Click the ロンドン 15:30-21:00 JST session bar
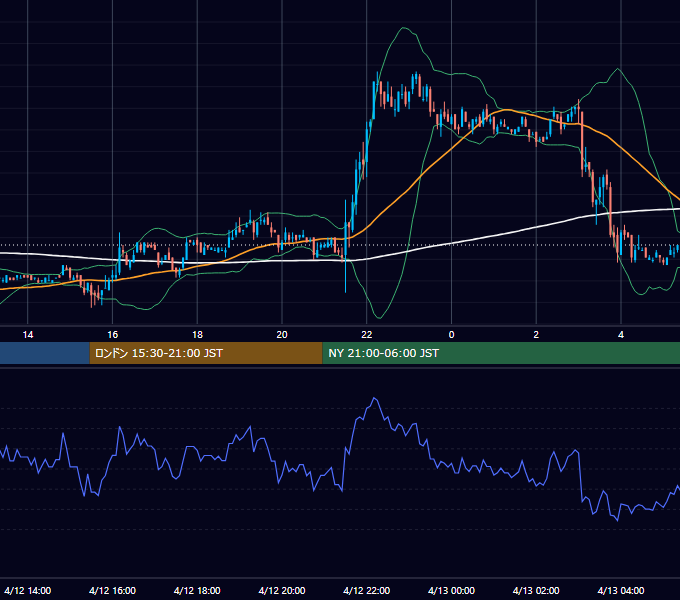Viewport: 680px width, 600px height. pos(206,353)
